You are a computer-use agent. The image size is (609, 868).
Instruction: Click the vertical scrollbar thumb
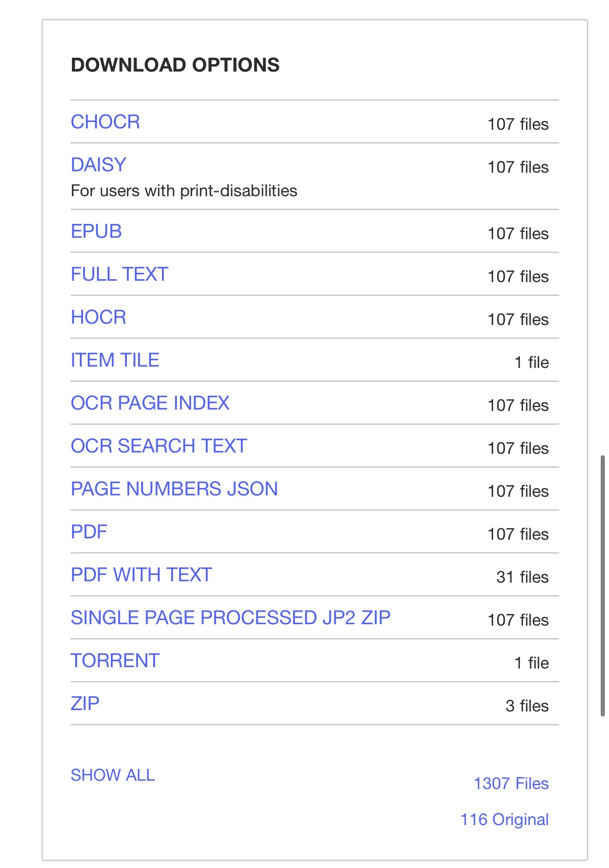(603, 585)
